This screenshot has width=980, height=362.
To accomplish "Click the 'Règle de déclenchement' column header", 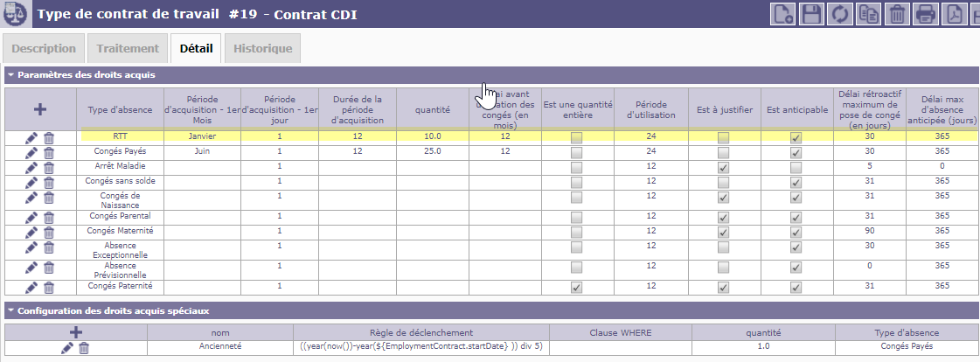I will (x=420, y=332).
